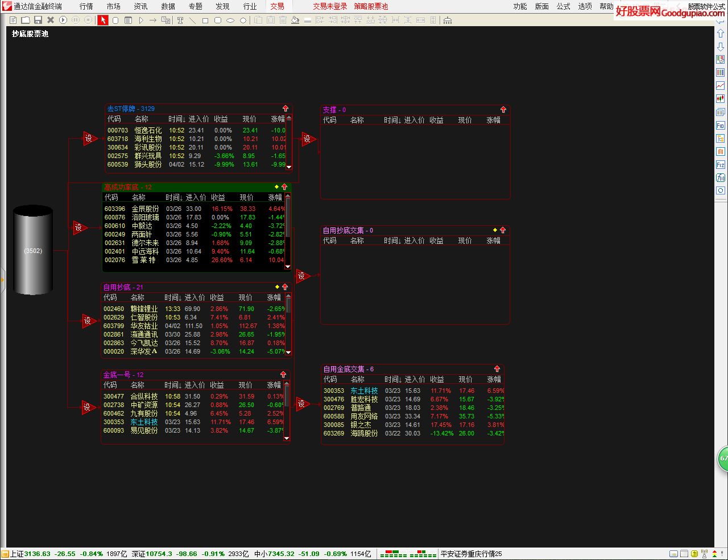
Task: Click the 设 triangle beside 金底一号
Action: click(89, 407)
